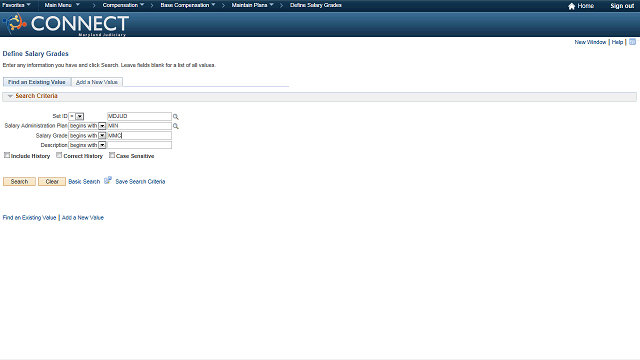Viewport: 640px width, 360px height.
Task: Open the Base Compensation breadcrumb menu
Action: pos(188,5)
